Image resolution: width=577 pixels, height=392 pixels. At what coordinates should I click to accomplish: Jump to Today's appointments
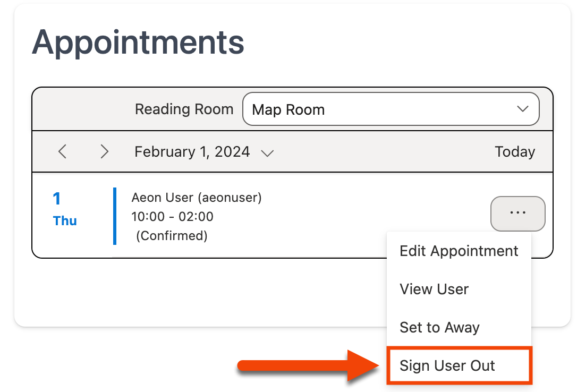[514, 152]
